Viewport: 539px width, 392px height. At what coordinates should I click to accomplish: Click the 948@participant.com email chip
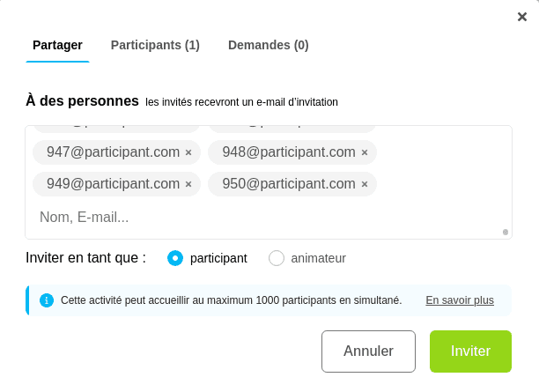(288, 152)
